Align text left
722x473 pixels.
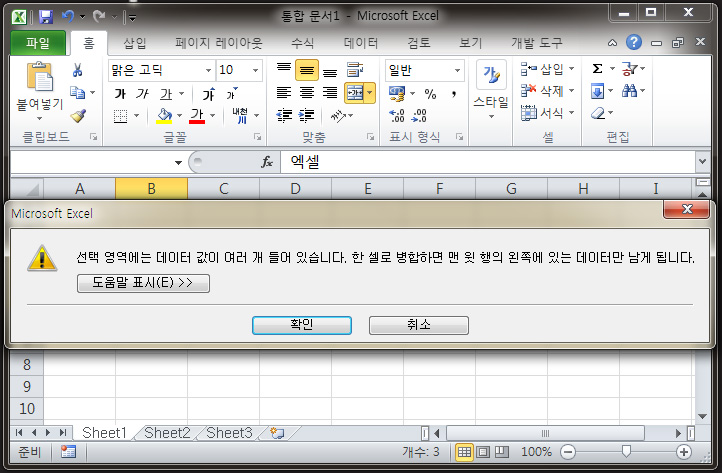[x=284, y=93]
